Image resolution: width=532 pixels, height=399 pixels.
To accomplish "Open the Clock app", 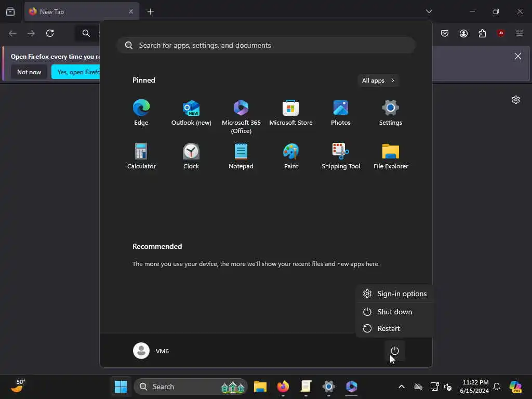I will pos(191,156).
